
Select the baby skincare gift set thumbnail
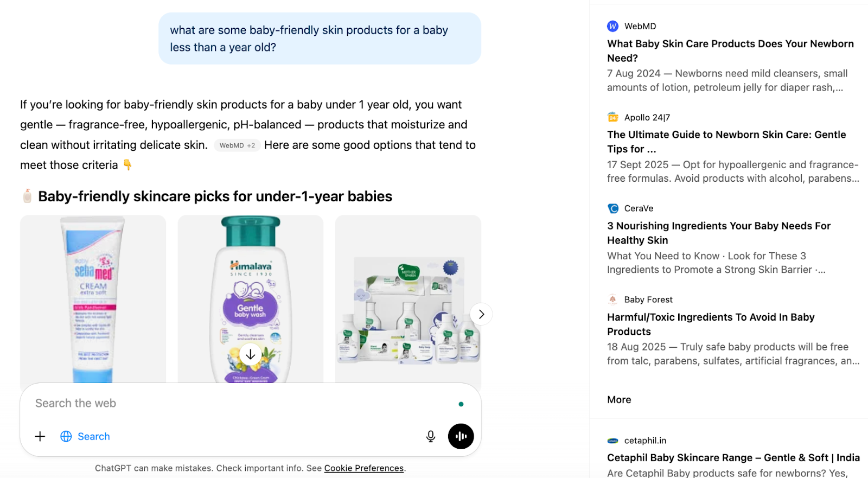click(x=408, y=298)
